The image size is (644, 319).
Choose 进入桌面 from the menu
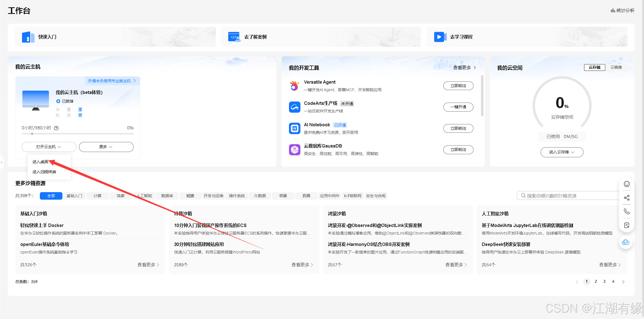(x=40, y=161)
